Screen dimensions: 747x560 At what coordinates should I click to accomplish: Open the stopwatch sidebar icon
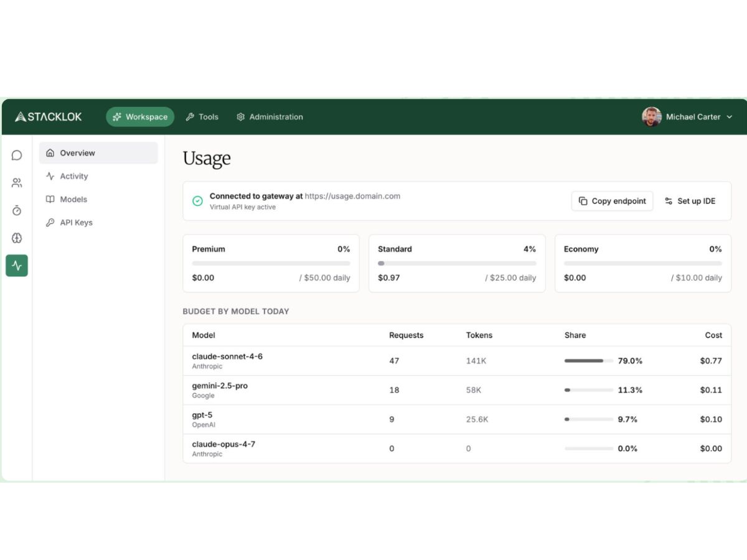click(17, 210)
